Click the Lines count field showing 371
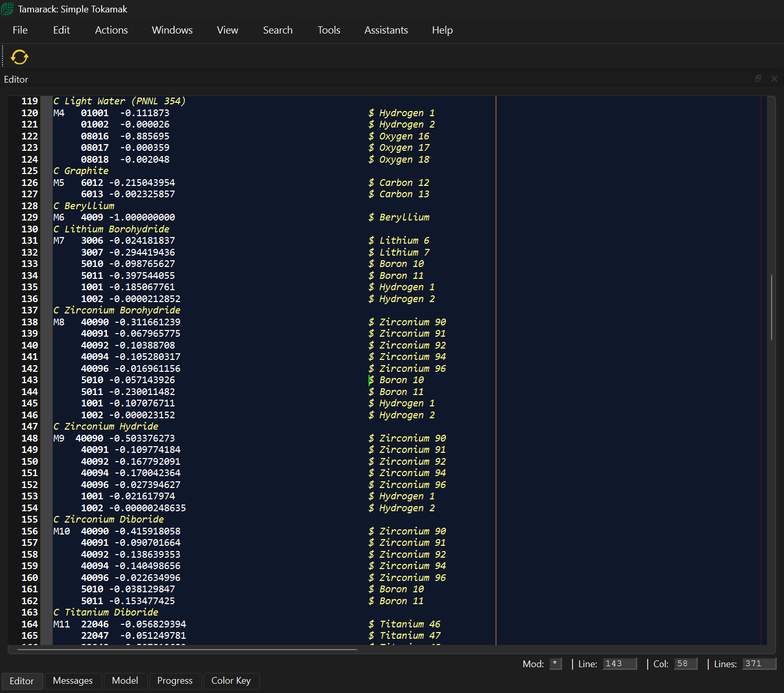 click(760, 664)
